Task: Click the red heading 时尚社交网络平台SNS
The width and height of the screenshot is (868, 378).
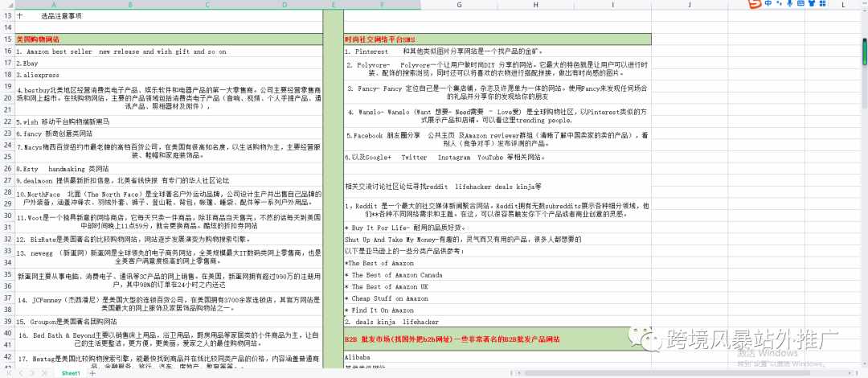Action: 379,40
